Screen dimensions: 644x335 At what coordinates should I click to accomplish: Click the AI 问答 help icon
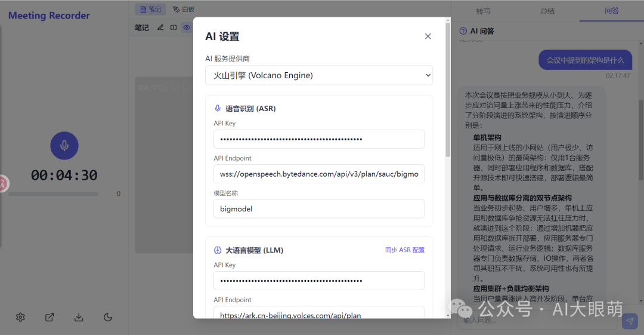463,31
